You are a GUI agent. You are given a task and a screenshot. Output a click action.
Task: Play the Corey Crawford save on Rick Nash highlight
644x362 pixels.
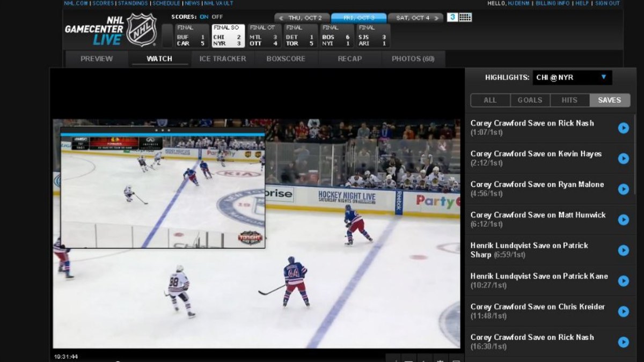pos(623,128)
